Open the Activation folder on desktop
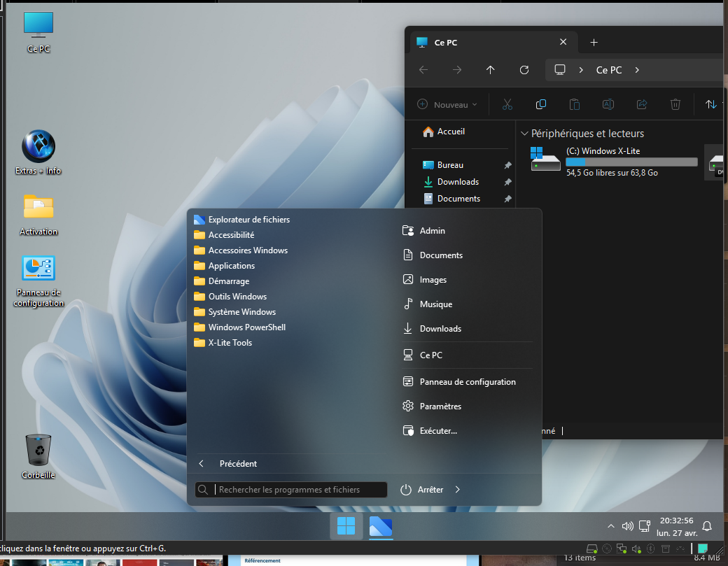The width and height of the screenshot is (728, 566). pyautogui.click(x=38, y=215)
